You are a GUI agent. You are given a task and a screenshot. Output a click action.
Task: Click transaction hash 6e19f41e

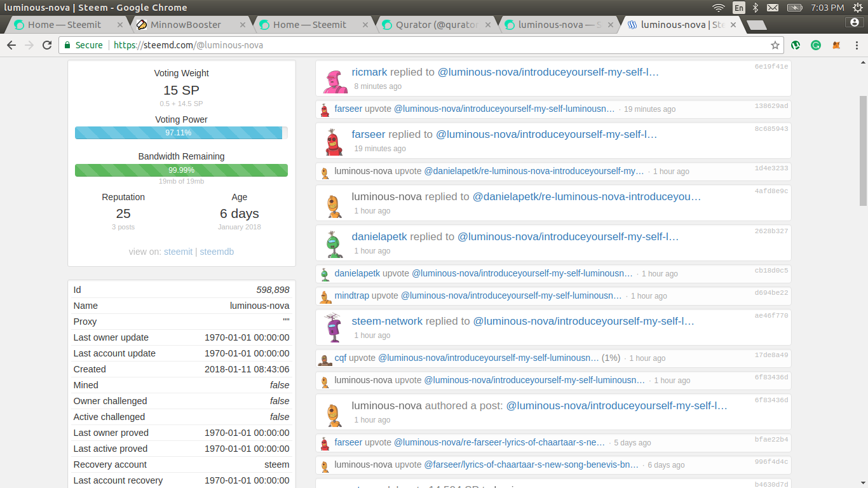click(771, 66)
